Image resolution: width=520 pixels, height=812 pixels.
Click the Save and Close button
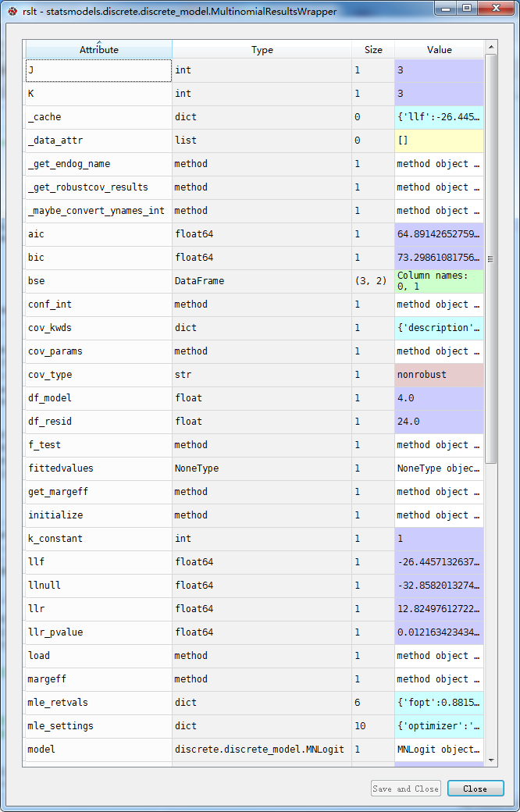(405, 789)
